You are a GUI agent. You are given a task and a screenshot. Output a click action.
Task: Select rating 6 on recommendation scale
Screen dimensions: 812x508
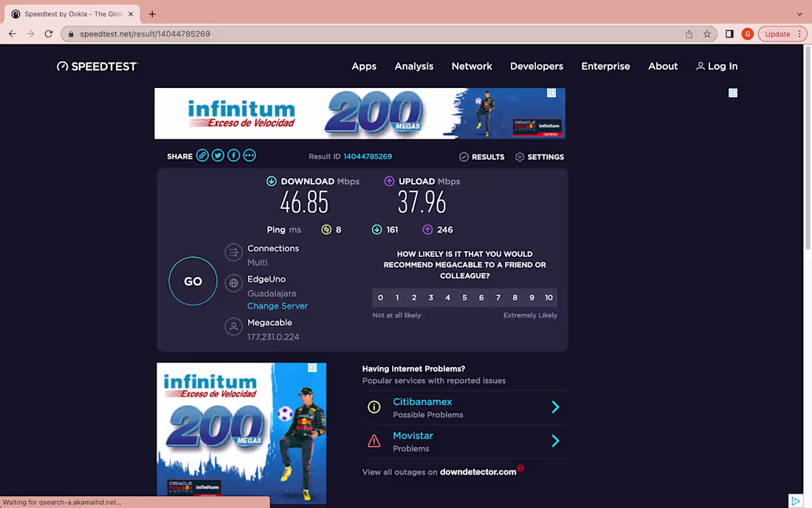tap(481, 298)
